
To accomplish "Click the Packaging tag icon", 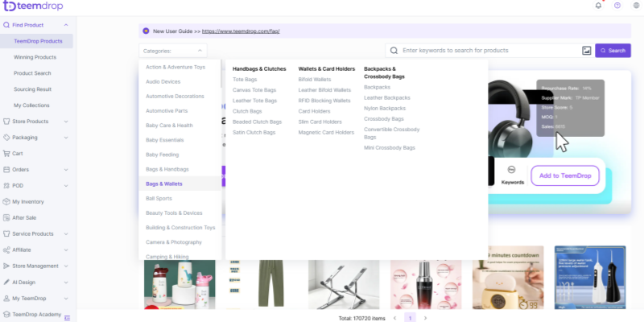I will tap(6, 138).
